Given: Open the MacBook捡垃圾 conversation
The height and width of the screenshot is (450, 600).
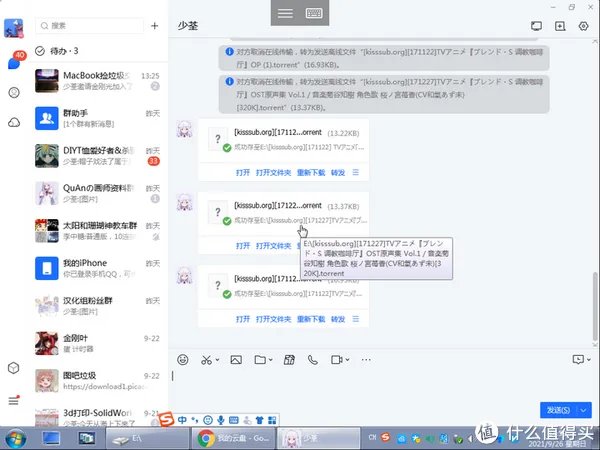Looking at the screenshot, I should pos(98,81).
